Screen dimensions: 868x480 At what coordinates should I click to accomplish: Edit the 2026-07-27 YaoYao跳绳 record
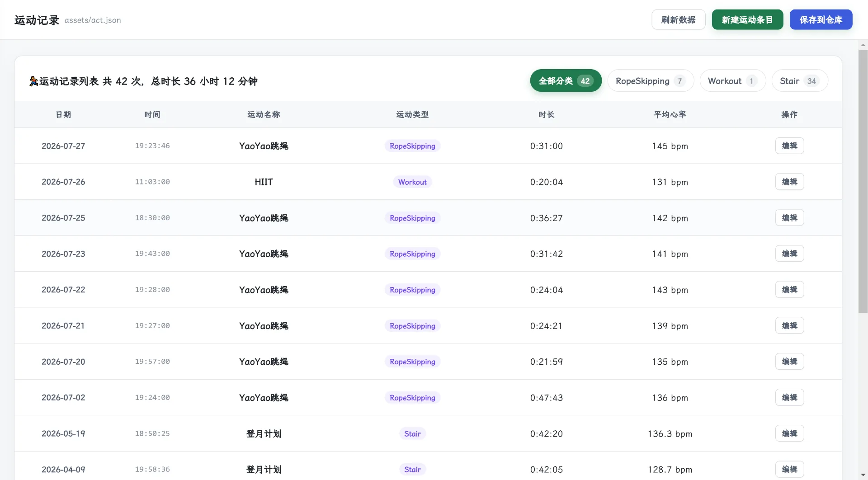click(789, 146)
